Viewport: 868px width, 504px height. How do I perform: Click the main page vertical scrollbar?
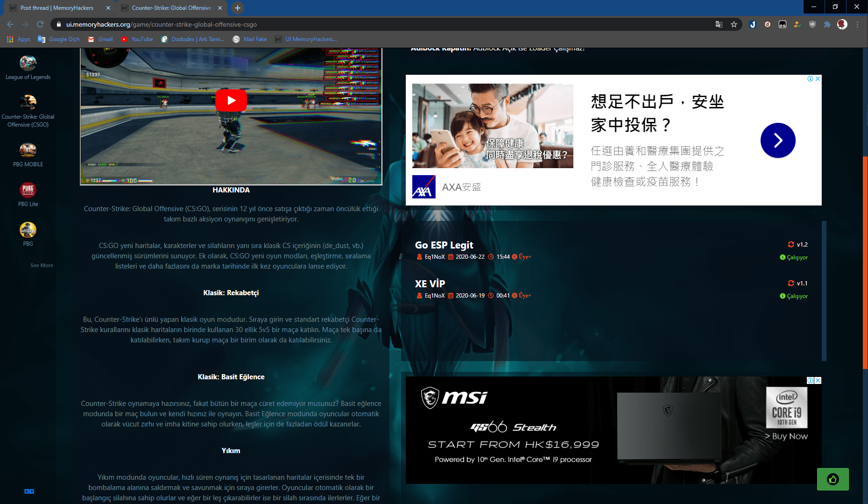click(865, 262)
